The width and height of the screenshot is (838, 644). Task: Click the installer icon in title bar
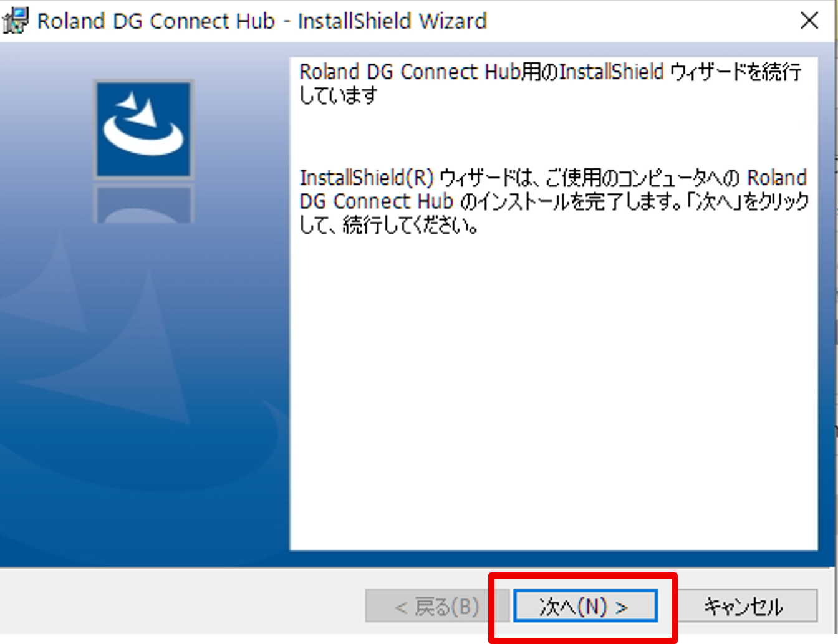[x=16, y=21]
